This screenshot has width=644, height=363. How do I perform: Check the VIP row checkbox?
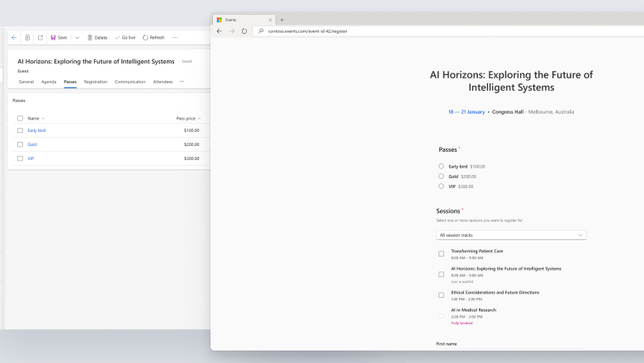(20, 158)
